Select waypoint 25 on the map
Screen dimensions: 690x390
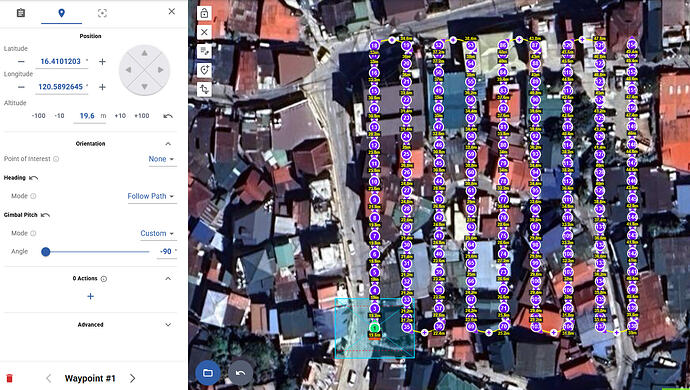tap(407, 155)
